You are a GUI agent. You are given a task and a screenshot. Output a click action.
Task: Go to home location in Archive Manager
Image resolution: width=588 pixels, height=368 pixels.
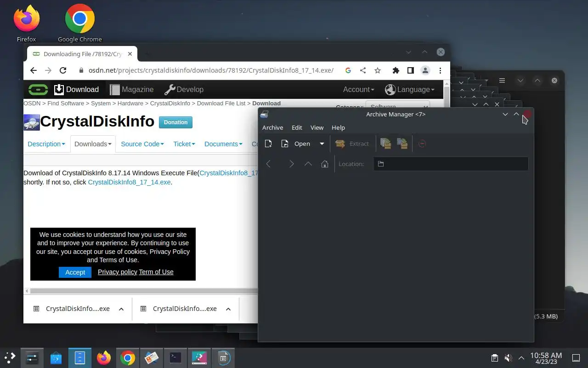(x=325, y=164)
